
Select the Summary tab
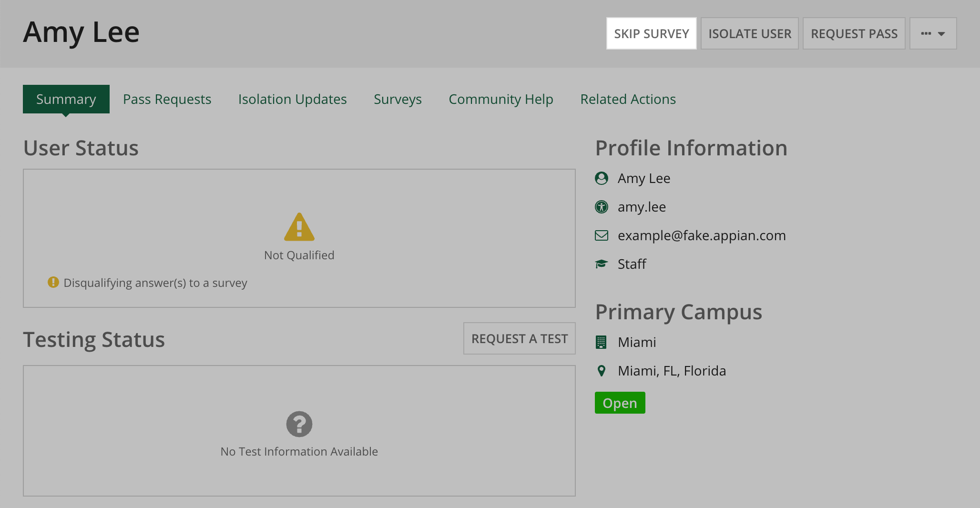66,99
